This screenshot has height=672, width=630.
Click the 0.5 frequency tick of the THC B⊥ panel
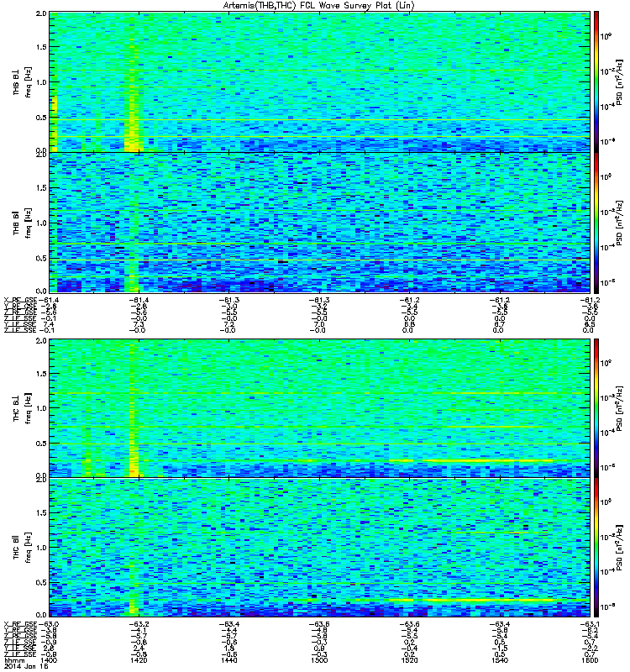[41, 444]
